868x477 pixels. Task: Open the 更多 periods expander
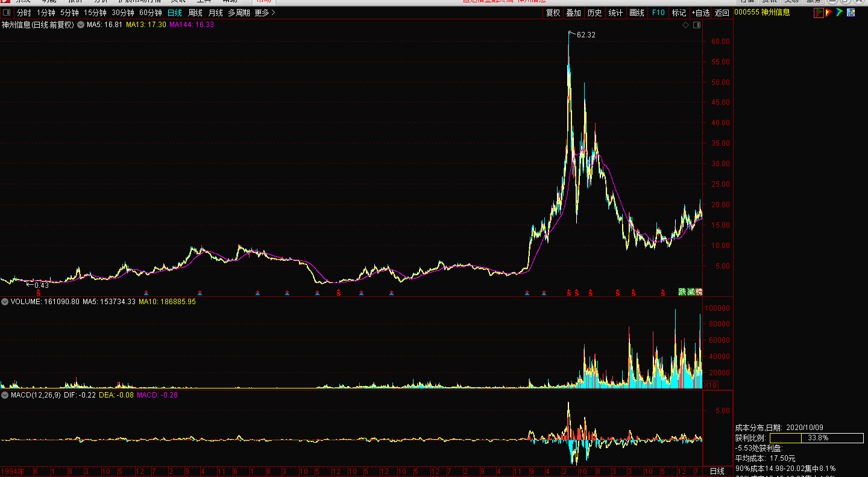(x=265, y=13)
